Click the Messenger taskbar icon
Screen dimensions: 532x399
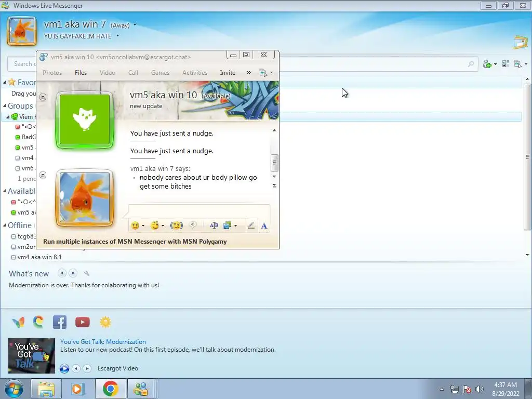141,389
